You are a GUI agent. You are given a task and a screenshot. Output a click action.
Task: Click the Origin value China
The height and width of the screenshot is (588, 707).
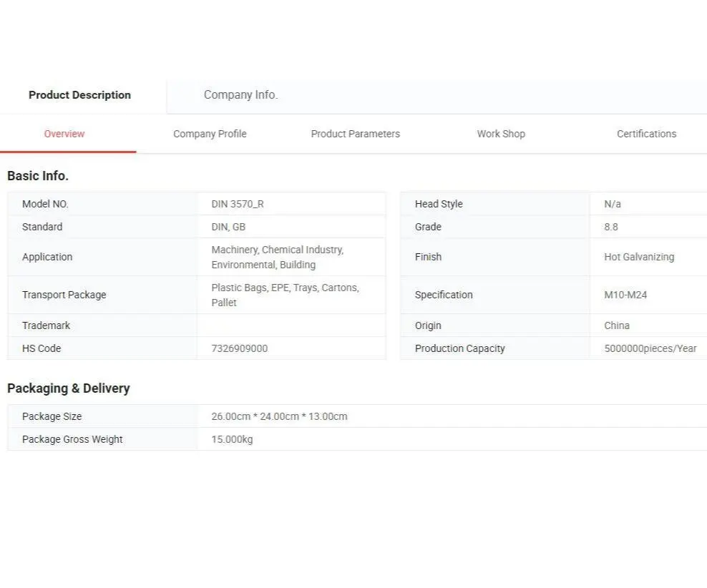617,325
